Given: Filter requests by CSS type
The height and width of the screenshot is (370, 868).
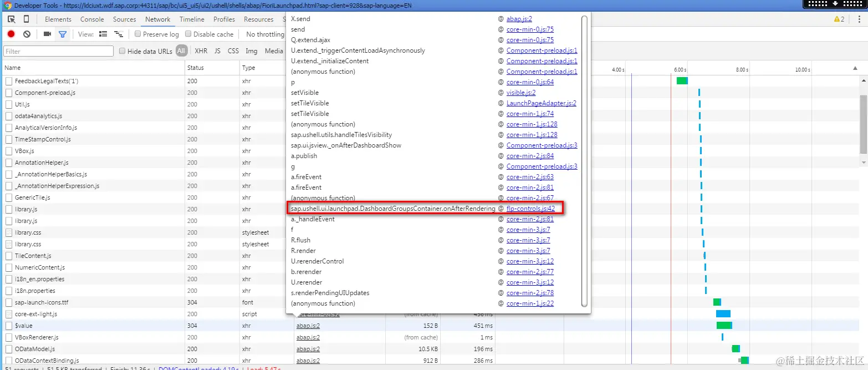Looking at the screenshot, I should coord(233,51).
